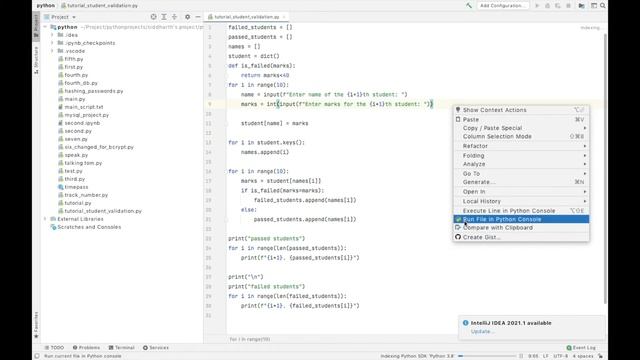Click the Run arrow icon in toolbar
This screenshot has height=360, width=640.
coord(537,6)
